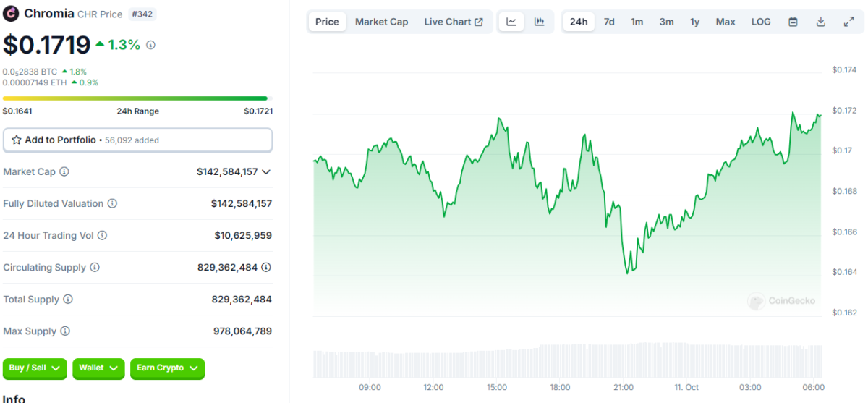Click the $0.1719 price text

46,45
